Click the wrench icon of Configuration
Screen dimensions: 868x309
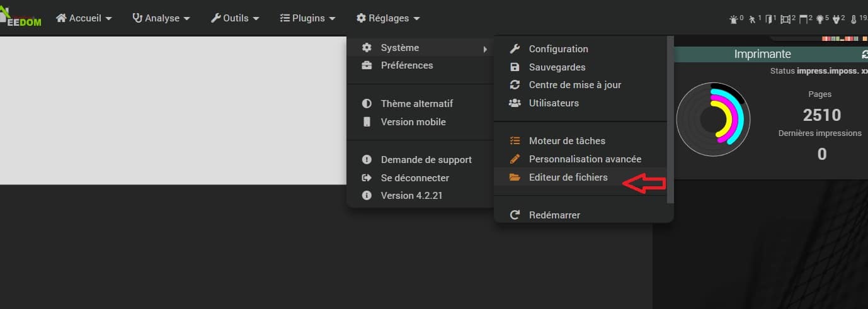tap(515, 49)
